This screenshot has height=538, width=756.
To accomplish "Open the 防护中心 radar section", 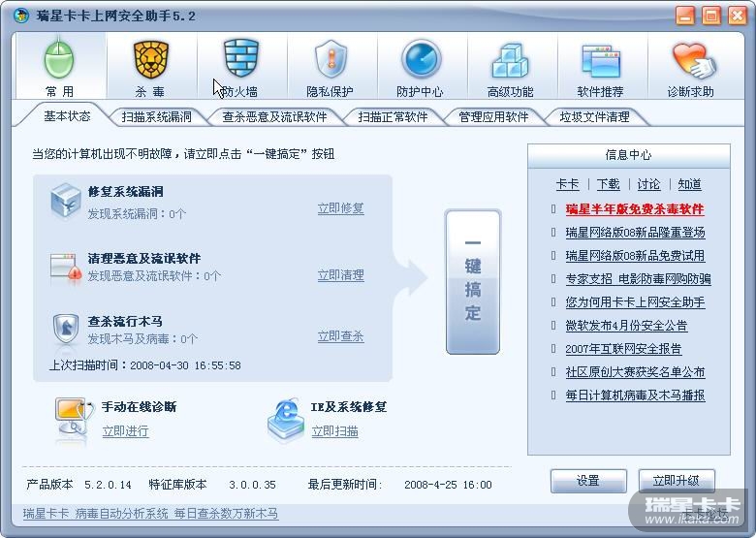I will pos(421,67).
